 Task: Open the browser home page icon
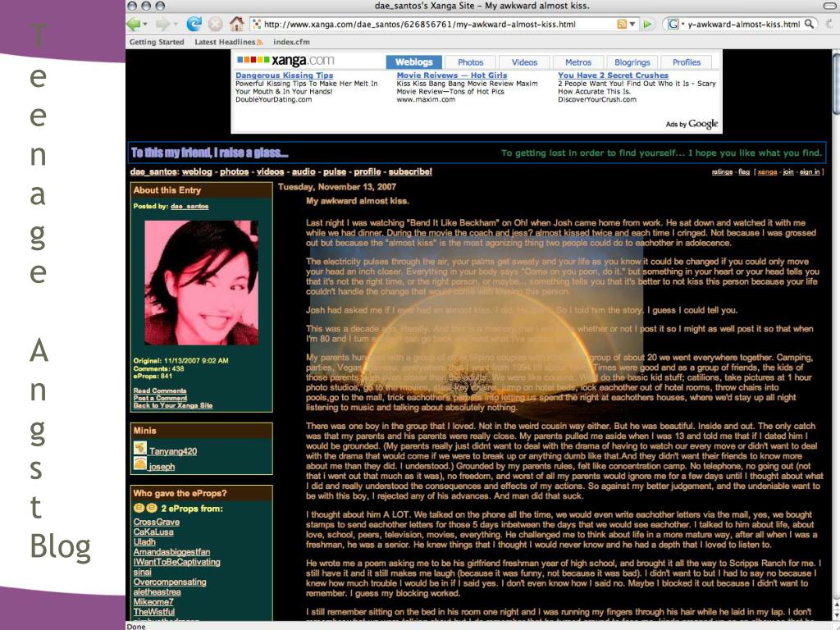[237, 24]
